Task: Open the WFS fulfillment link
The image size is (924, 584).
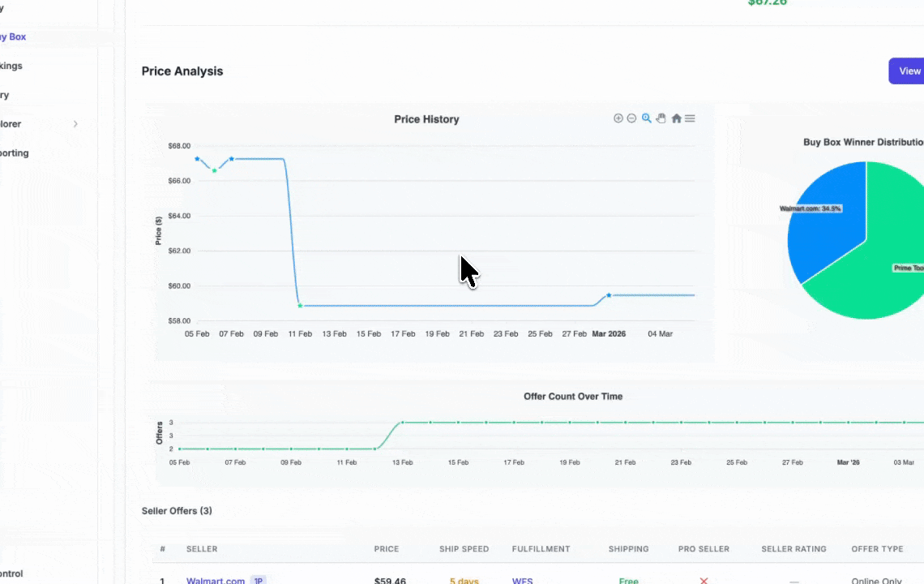Action: point(522,581)
